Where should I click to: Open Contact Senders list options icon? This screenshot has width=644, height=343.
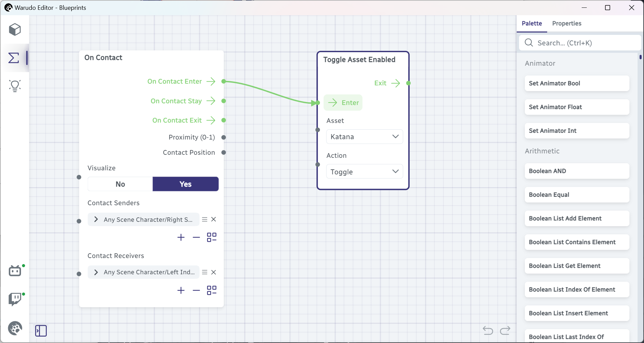pos(212,237)
